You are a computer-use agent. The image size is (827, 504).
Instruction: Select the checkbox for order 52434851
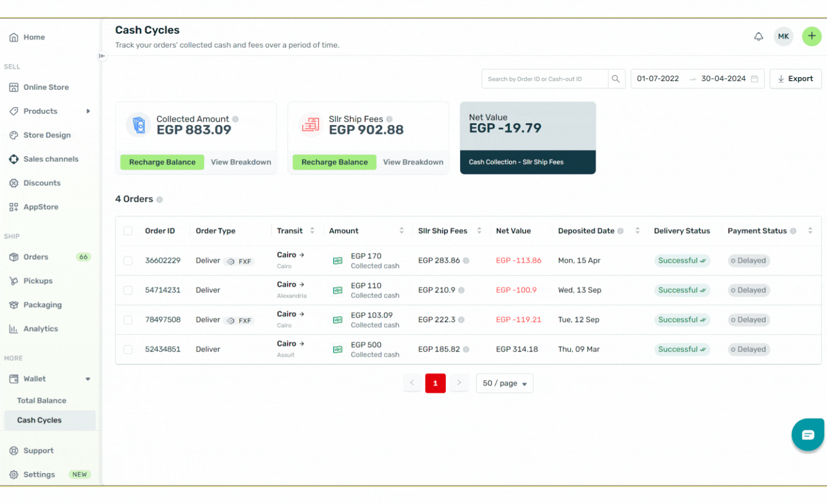coord(128,349)
